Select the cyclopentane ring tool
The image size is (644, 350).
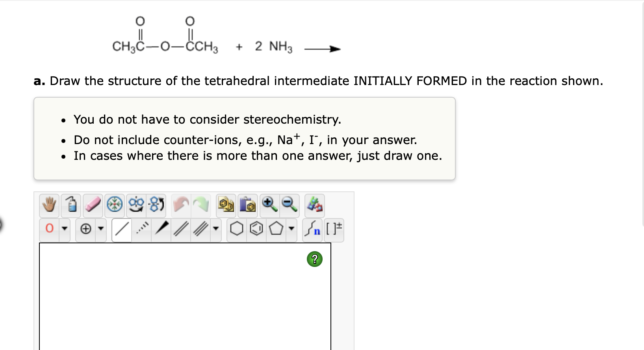(x=276, y=229)
